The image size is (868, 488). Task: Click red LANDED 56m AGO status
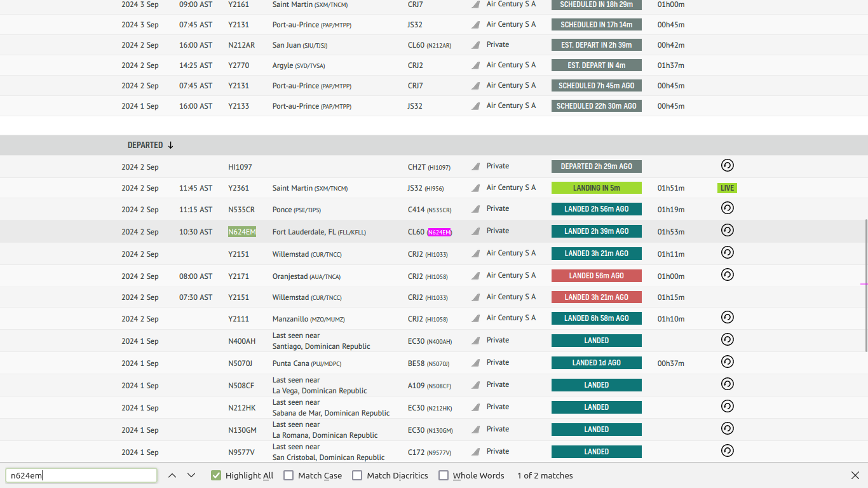point(597,276)
